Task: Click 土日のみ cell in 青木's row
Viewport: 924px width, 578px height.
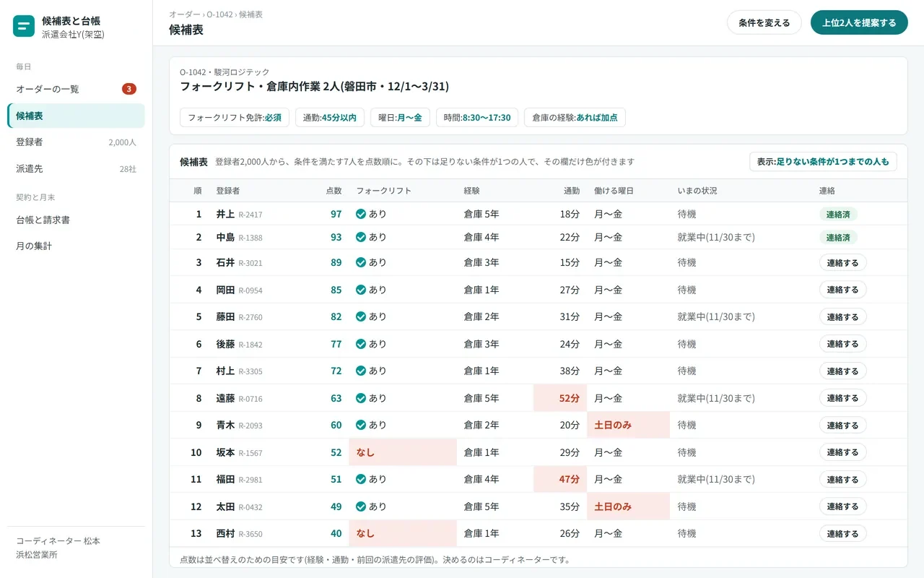Action: coord(628,425)
